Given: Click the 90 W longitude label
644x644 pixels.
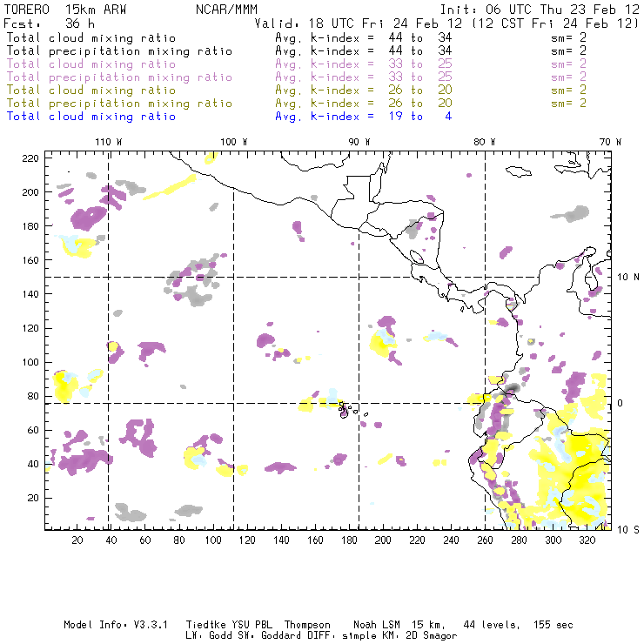Looking at the screenshot, I should coord(359,142).
